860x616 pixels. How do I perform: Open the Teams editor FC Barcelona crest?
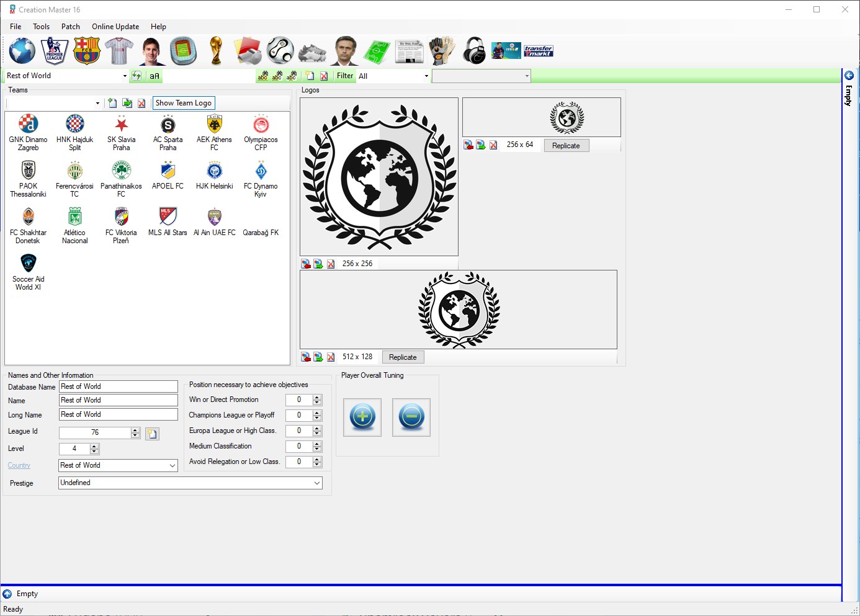point(87,51)
